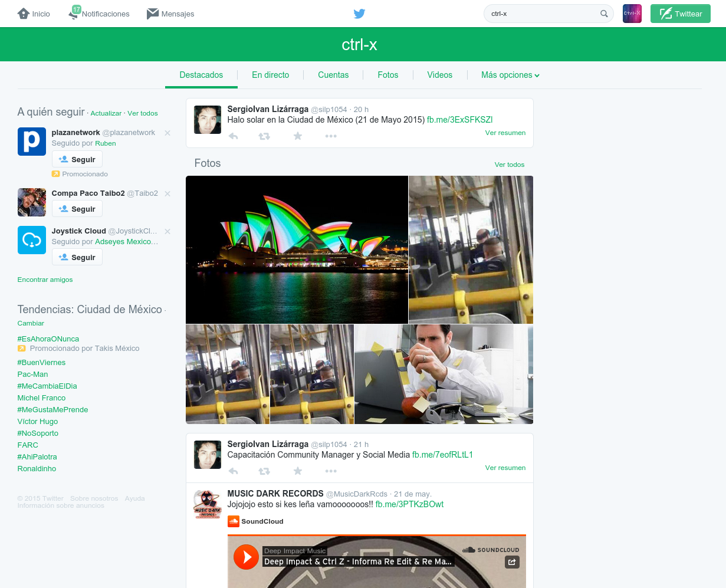The image size is (726, 588).
Task: Open the #BuenViernes trending topic
Action: 41,363
